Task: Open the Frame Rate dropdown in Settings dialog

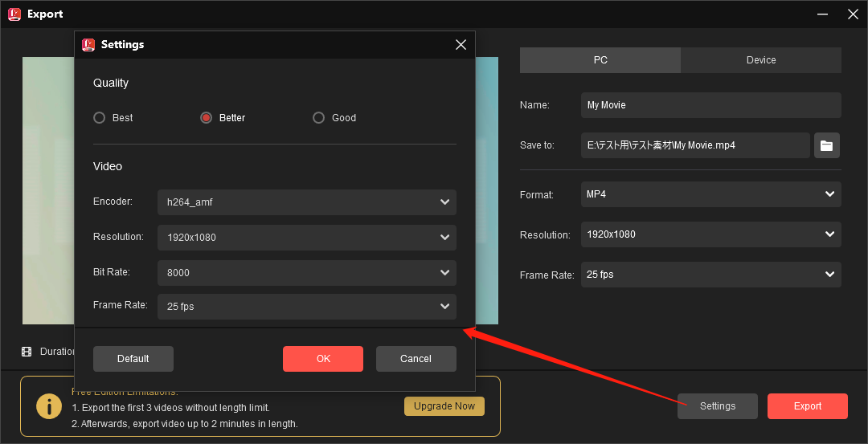Action: [307, 307]
